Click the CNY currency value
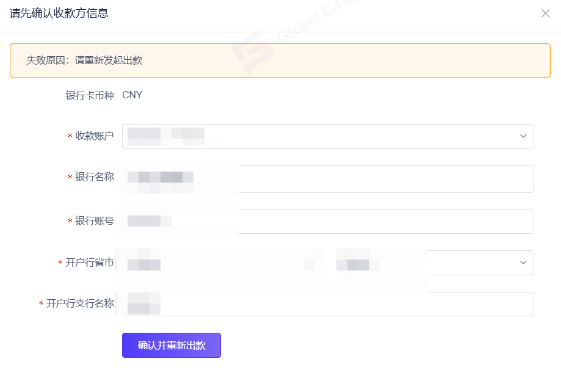 click(132, 95)
